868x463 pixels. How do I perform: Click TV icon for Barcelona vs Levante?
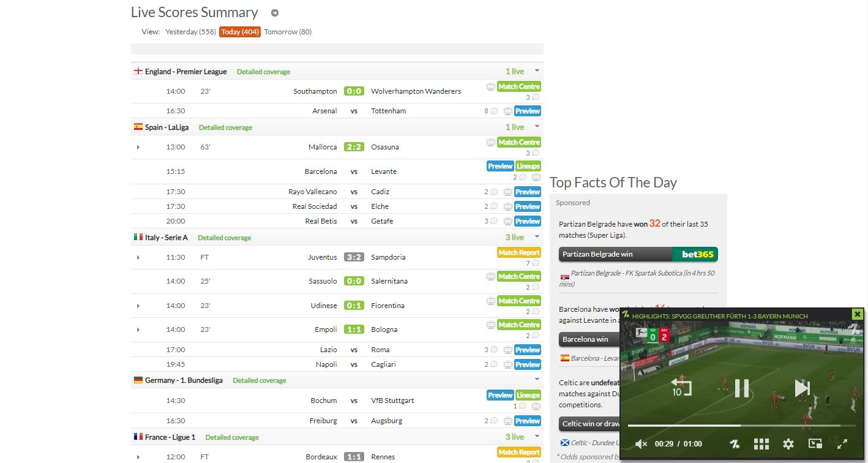536,178
